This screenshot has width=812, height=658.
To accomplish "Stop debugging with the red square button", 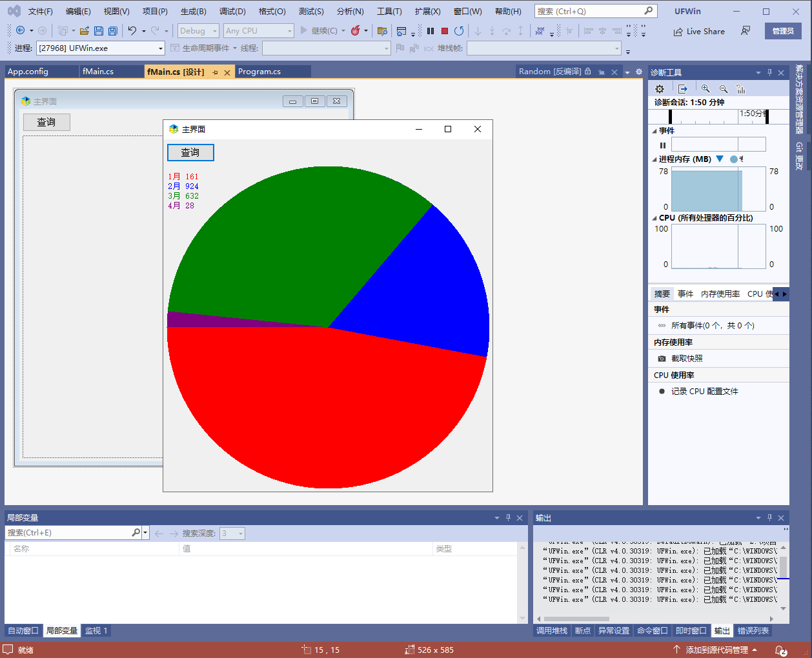I will pyautogui.click(x=445, y=31).
